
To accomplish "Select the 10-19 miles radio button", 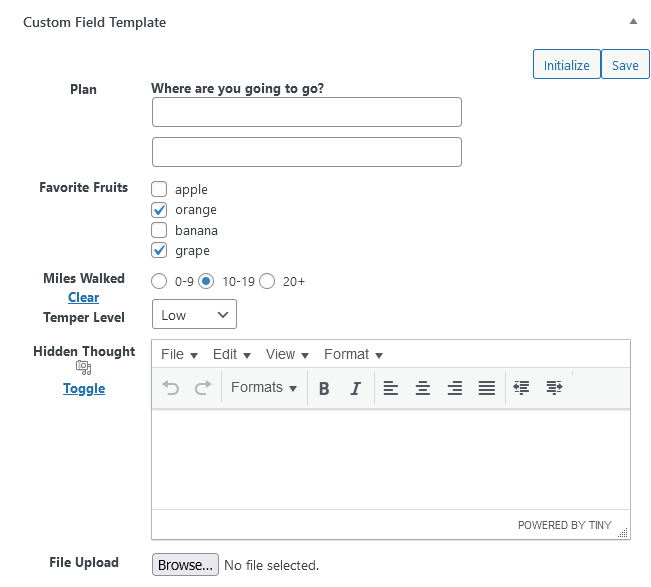I will click(x=206, y=281).
